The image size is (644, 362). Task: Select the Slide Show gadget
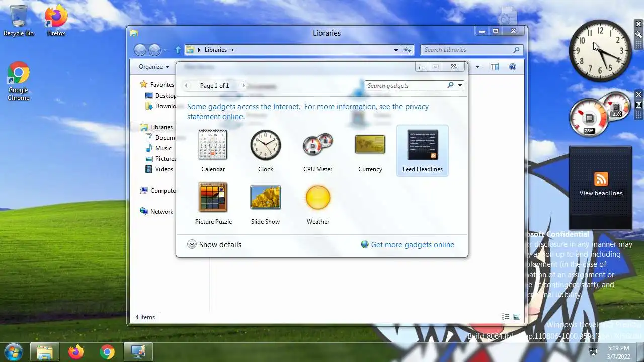pyautogui.click(x=265, y=203)
